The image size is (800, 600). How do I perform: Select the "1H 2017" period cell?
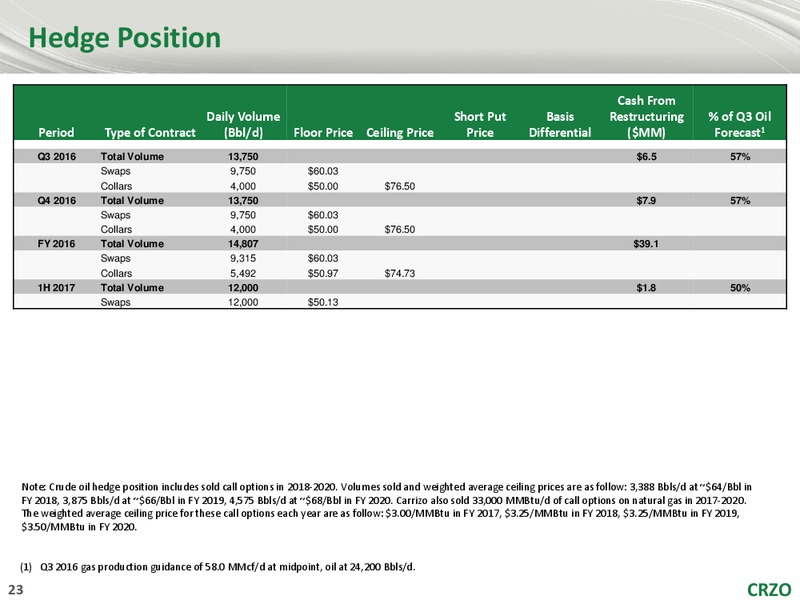pos(56,288)
